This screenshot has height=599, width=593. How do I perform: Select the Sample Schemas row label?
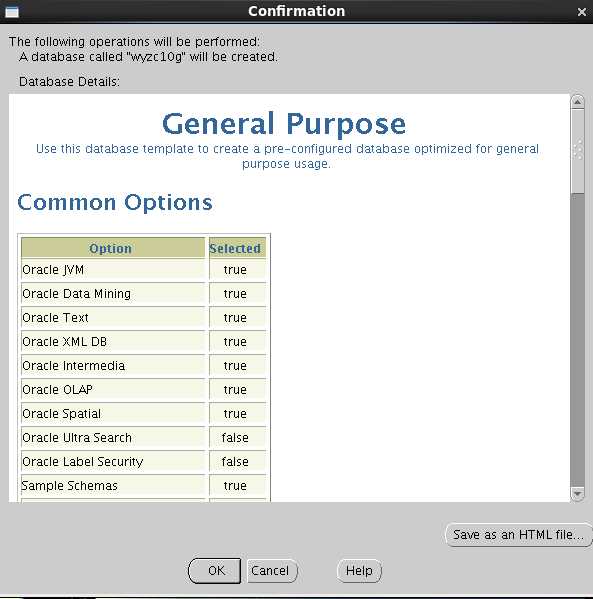pos(70,486)
